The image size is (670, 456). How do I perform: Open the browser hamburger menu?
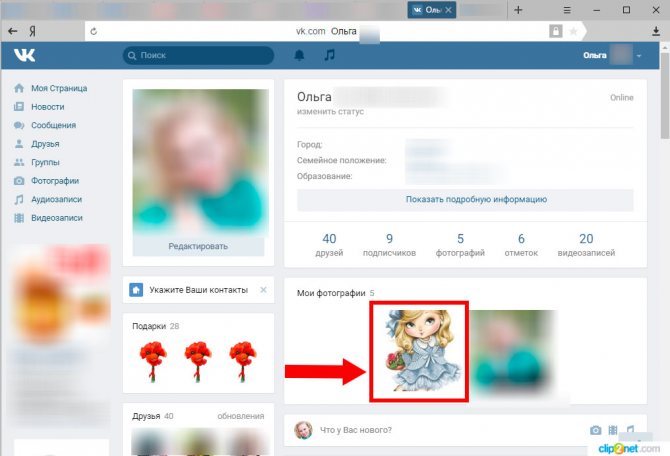point(567,10)
